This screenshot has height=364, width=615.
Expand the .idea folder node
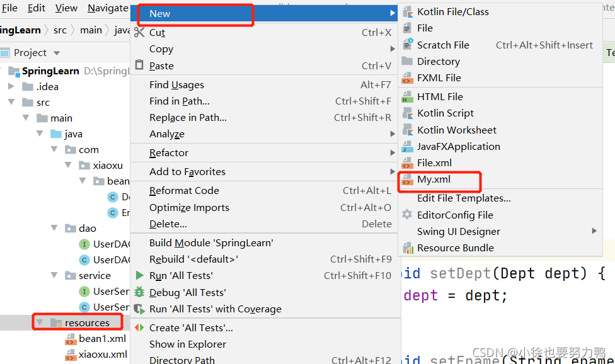coord(11,86)
